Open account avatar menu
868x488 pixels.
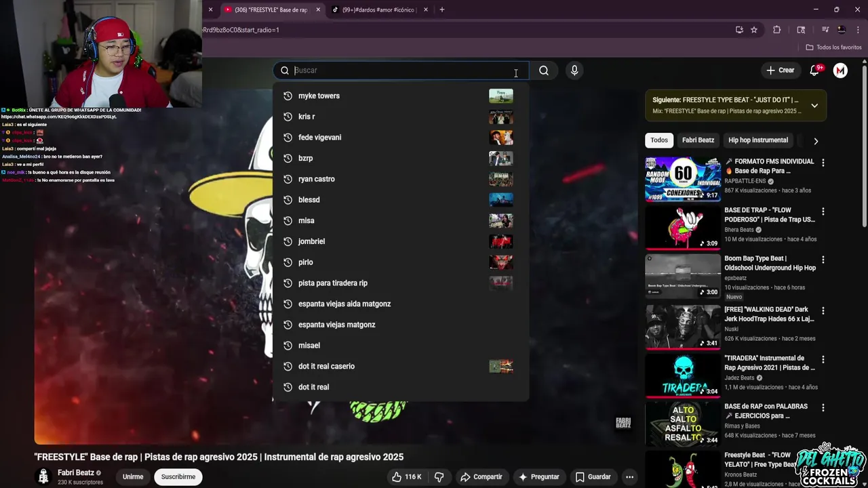(840, 70)
